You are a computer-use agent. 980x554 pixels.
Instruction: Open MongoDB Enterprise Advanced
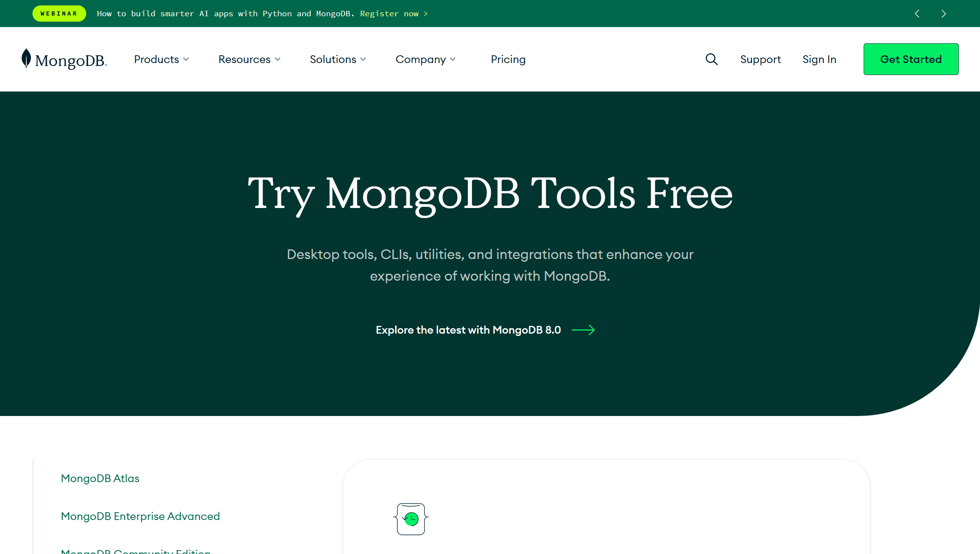[140, 516]
